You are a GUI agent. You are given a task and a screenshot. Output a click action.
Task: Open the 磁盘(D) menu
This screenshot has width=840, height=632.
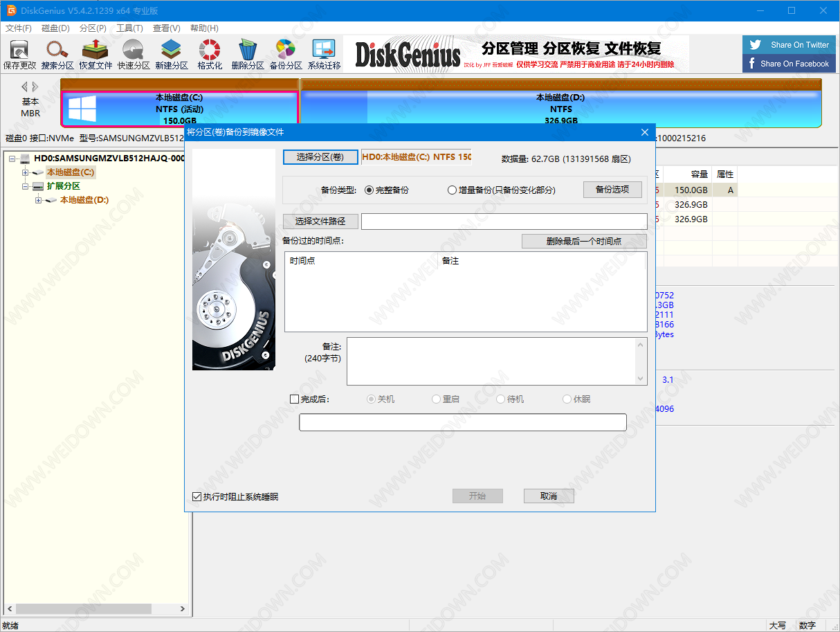pyautogui.click(x=55, y=28)
